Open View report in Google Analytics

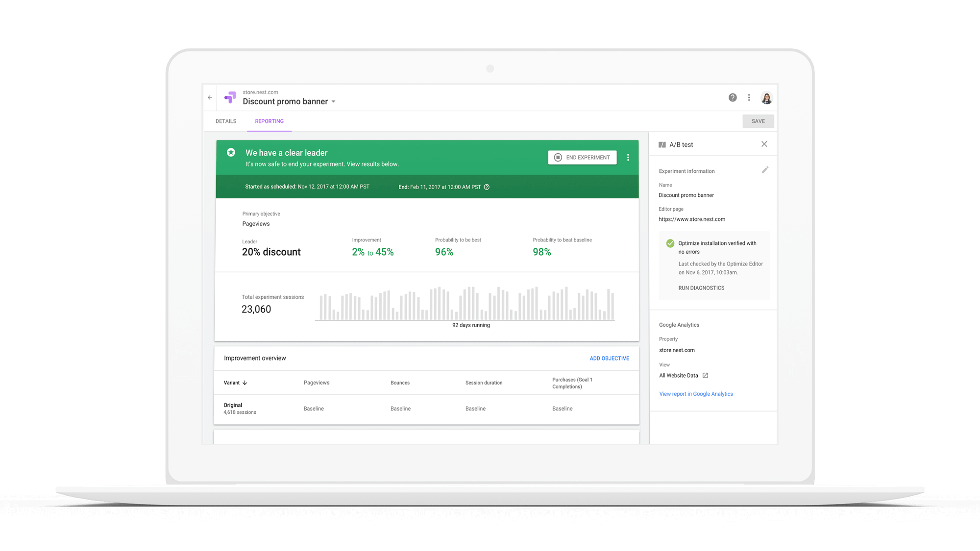(x=696, y=394)
